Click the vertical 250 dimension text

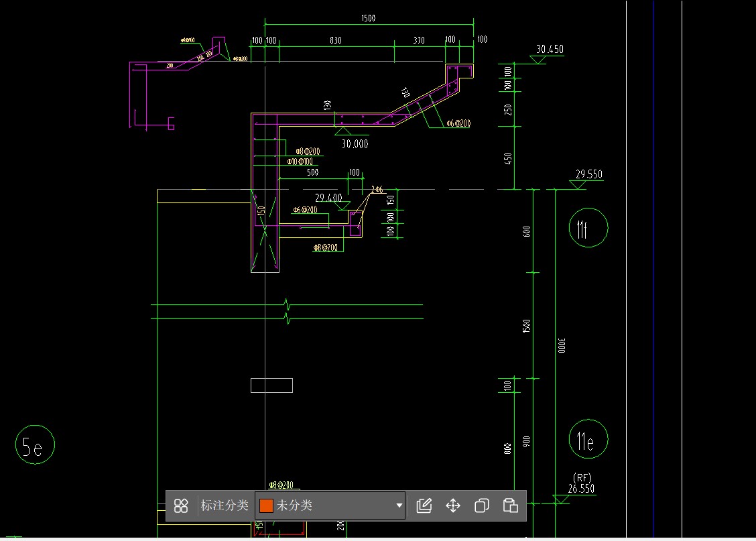[x=508, y=109]
